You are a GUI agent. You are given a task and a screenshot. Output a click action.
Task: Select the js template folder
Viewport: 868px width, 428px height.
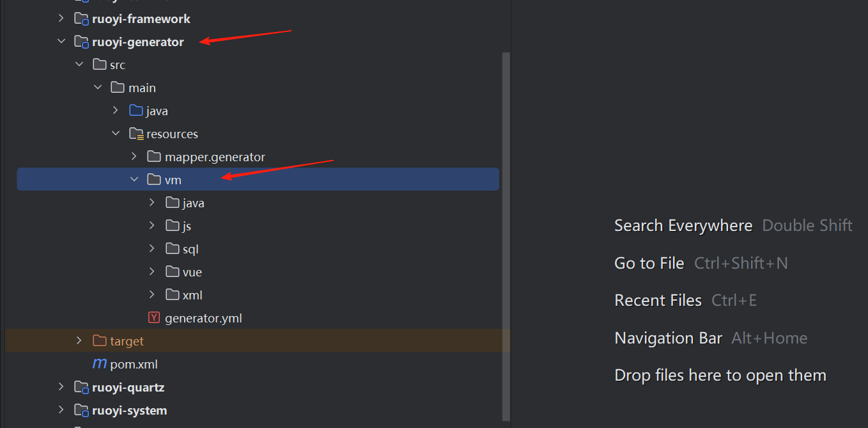(187, 226)
